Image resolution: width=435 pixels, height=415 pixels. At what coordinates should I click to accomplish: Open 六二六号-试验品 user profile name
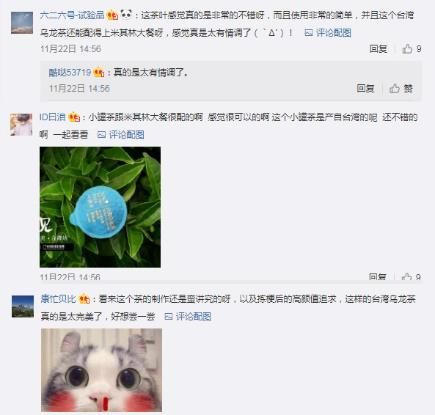point(72,15)
